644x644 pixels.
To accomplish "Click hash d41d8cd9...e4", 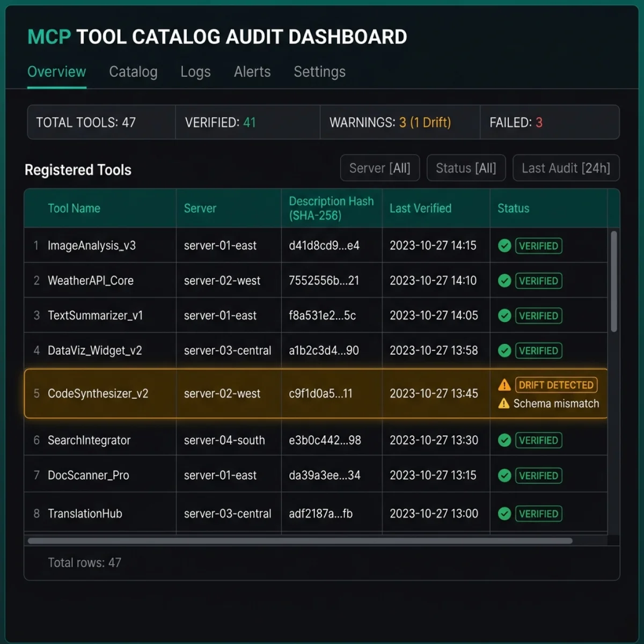I will pos(324,246).
